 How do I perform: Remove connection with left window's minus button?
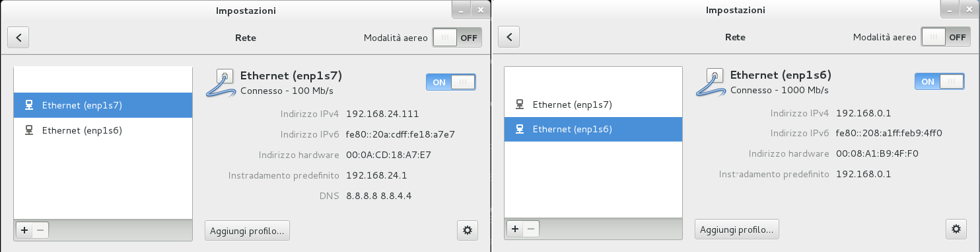point(40,230)
